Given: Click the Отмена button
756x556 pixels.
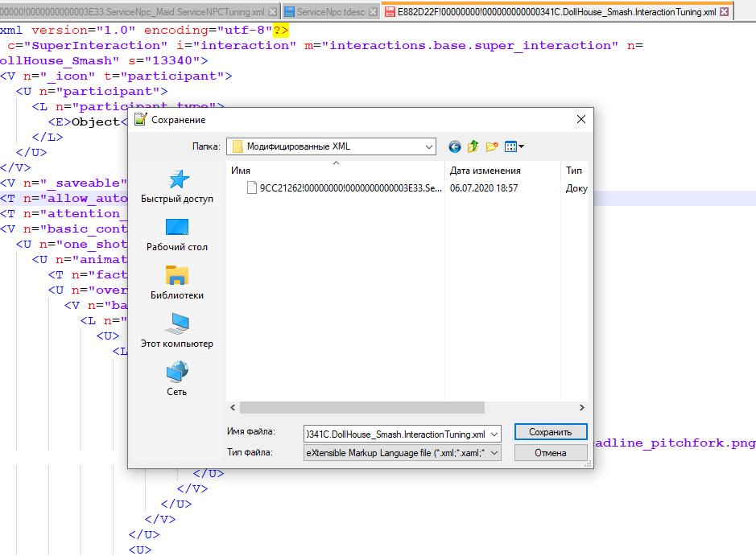Looking at the screenshot, I should tap(551, 453).
